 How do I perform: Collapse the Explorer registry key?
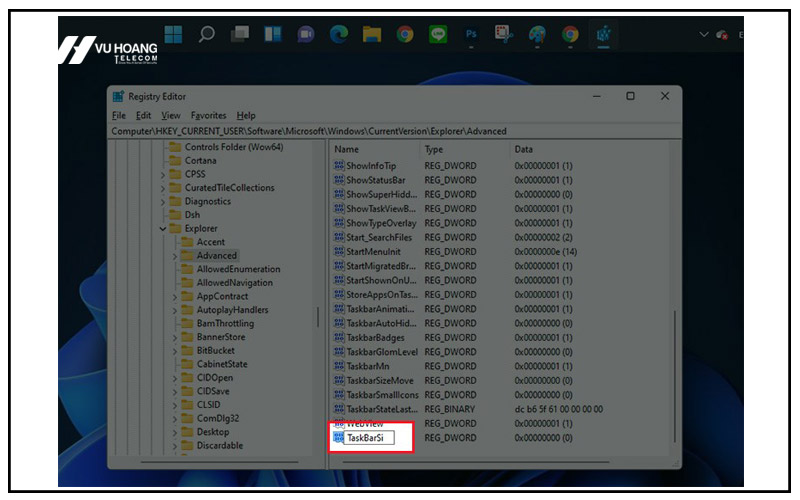point(163,228)
